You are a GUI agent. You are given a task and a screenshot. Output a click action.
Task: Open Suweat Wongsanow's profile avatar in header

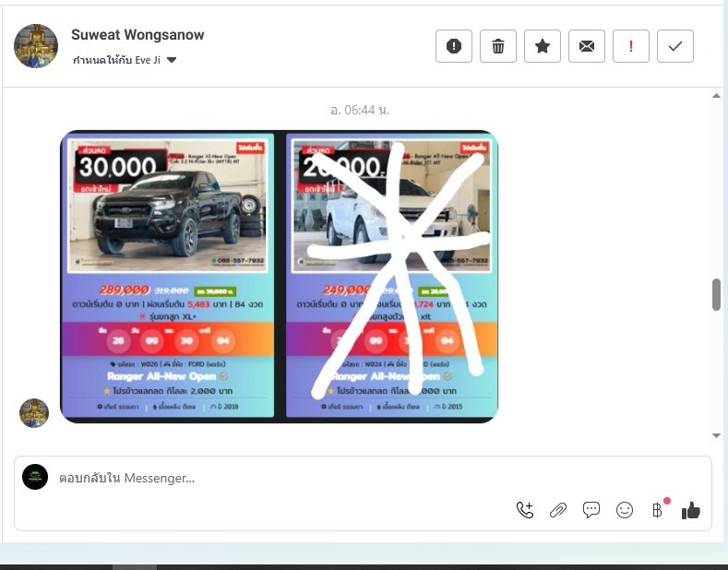(36, 46)
